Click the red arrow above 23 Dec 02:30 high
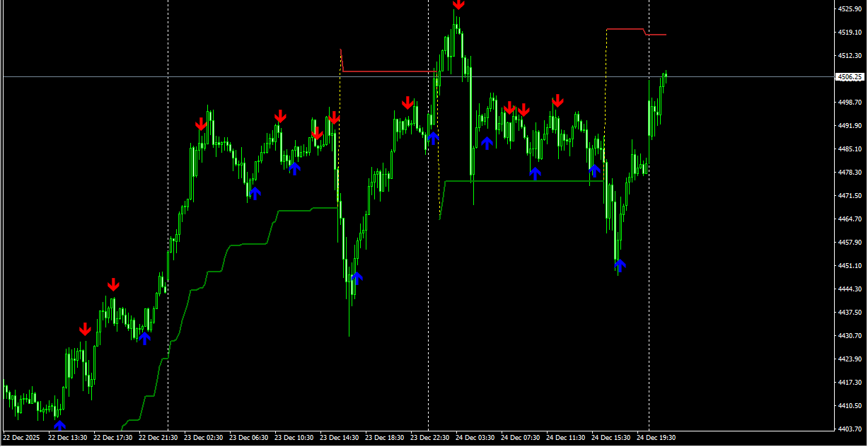868x447 pixels. click(201, 124)
